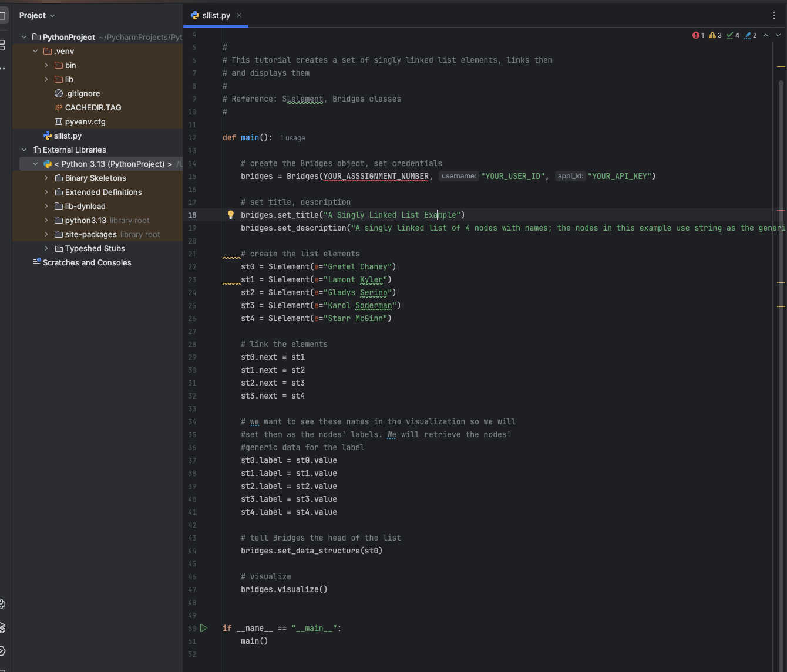Click the "YOUR_API_KEY" string
The image size is (787, 672).
pos(620,176)
